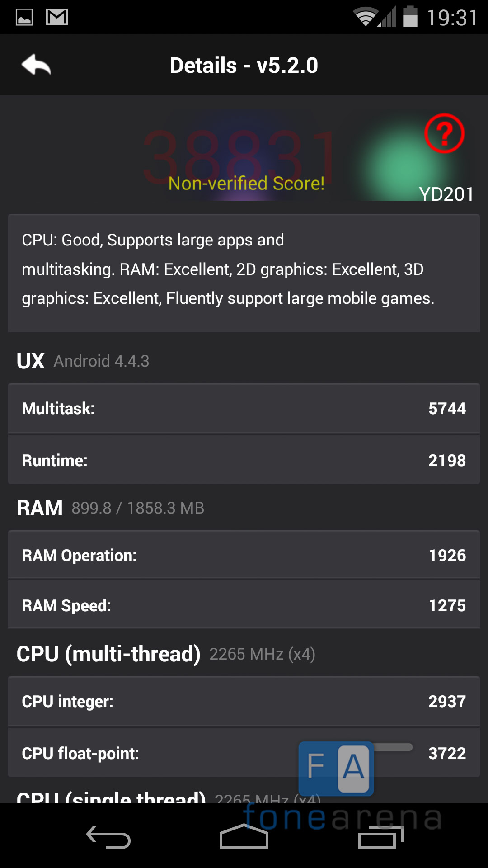Tap the battery status icon
Viewport: 488px width, 868px height.
410,17
